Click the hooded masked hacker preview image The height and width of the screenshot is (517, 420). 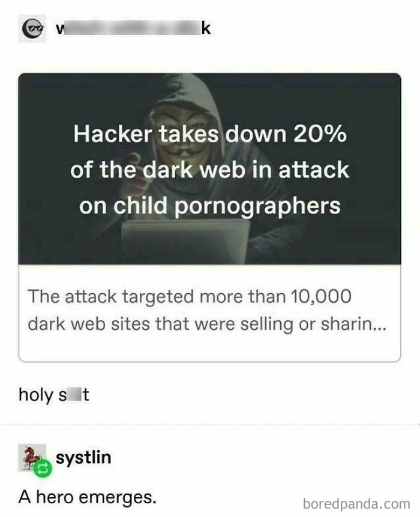[210, 169]
